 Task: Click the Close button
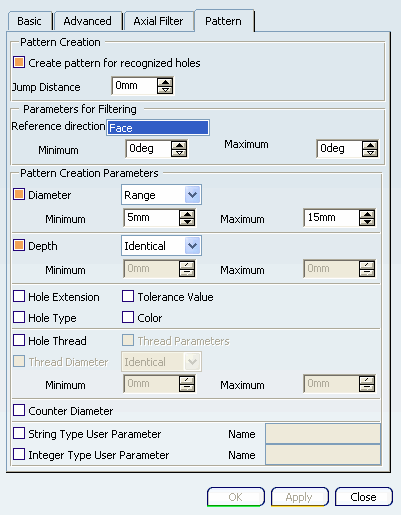coord(364,497)
